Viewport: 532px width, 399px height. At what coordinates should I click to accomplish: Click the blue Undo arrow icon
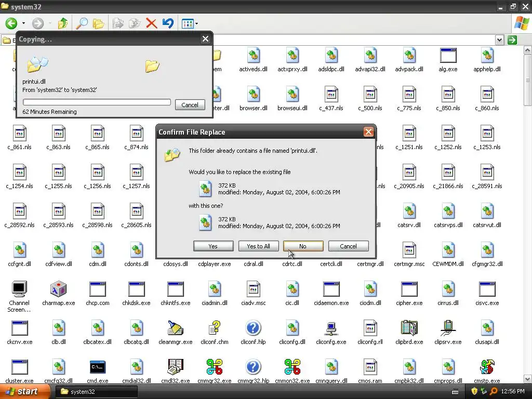[x=168, y=23]
